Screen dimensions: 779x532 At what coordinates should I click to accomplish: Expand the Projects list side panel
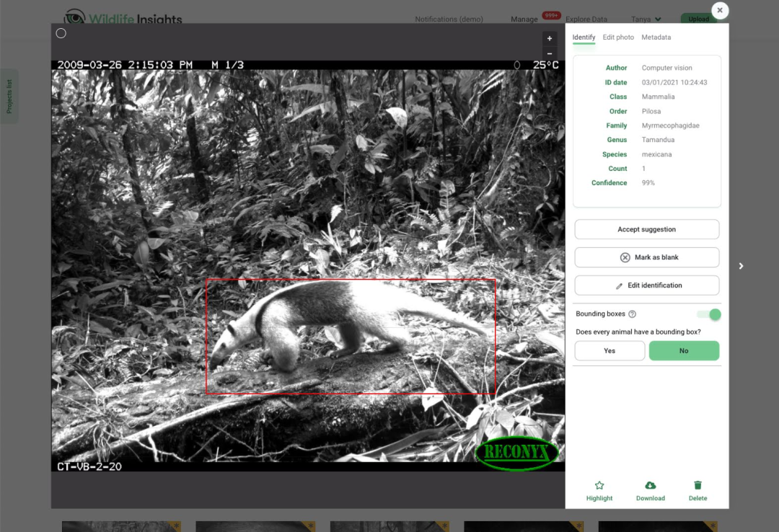coord(9,96)
